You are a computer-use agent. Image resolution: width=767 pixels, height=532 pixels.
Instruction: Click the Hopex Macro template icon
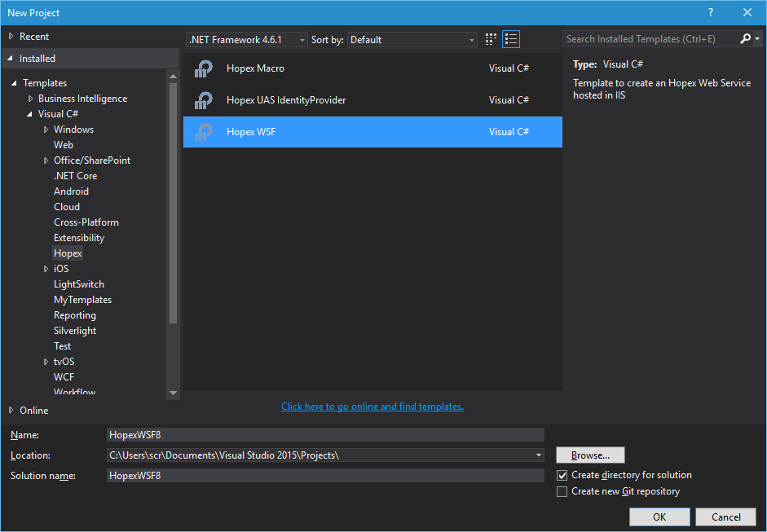coord(204,69)
